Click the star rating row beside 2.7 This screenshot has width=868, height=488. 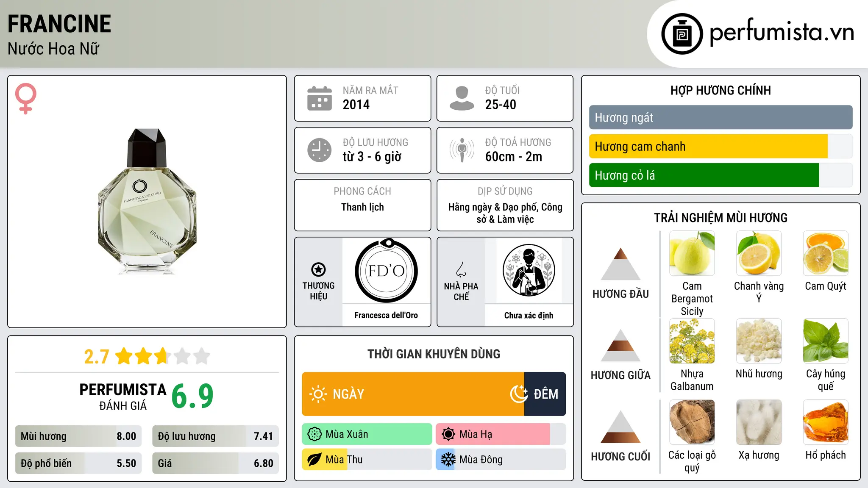[163, 356]
